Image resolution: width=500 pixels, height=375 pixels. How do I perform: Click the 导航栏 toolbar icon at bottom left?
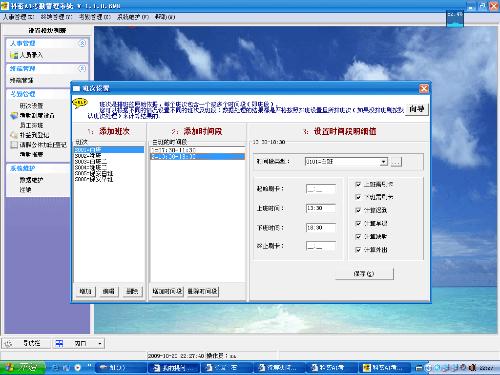click(x=8, y=343)
